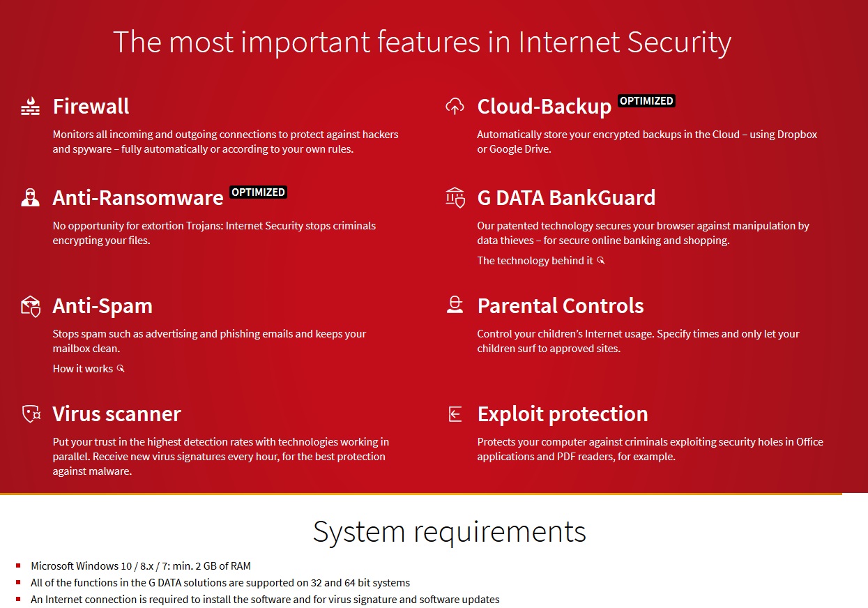
Task: Click the Virus scanner shield icon
Action: 31,414
